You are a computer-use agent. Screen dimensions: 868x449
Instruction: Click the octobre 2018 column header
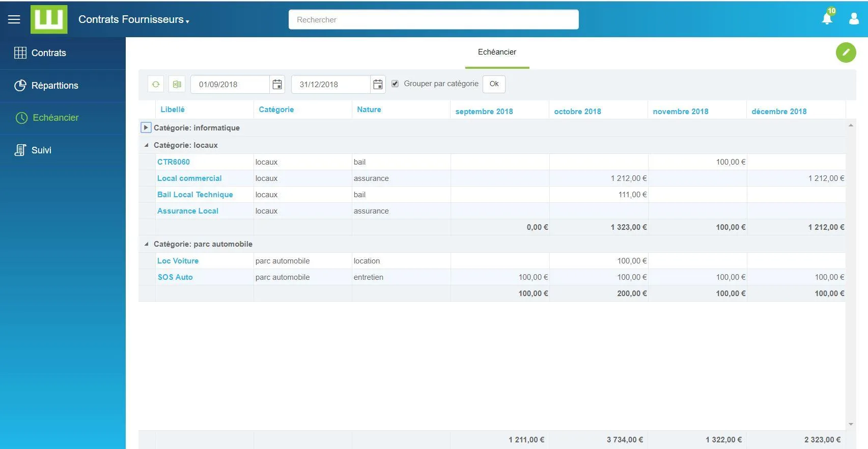(x=578, y=112)
